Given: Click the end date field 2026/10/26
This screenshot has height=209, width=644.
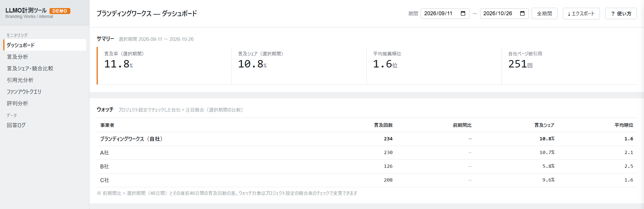Looking at the screenshot, I should [x=504, y=13].
